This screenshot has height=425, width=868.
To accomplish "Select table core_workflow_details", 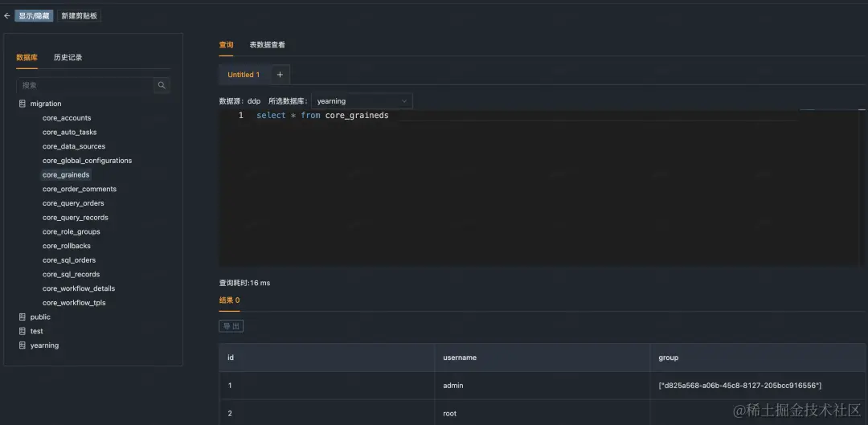I will click(79, 288).
